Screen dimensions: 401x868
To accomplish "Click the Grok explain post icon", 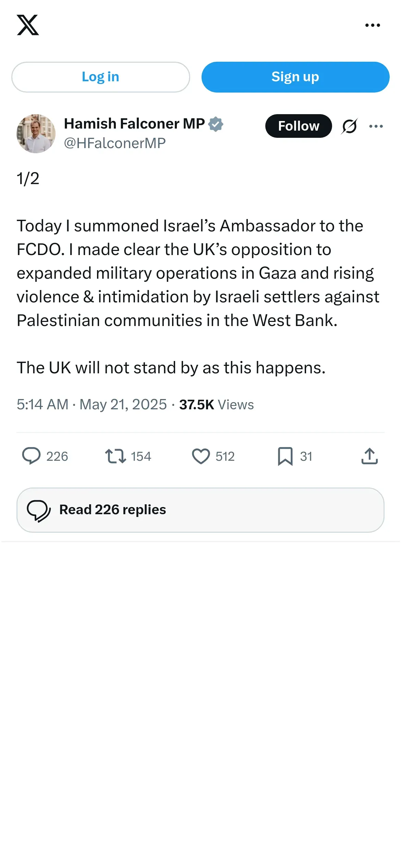I will pyautogui.click(x=349, y=126).
